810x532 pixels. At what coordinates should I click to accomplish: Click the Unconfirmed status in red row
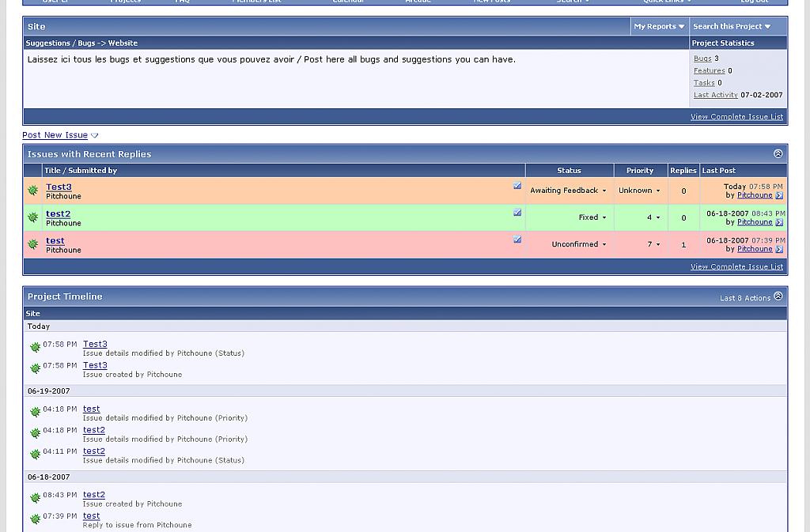click(x=578, y=244)
